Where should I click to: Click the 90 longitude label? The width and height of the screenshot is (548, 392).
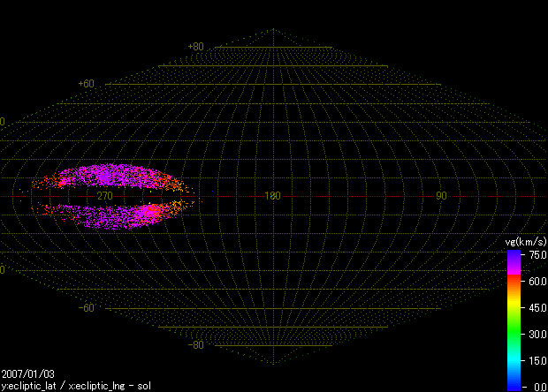pyautogui.click(x=440, y=196)
